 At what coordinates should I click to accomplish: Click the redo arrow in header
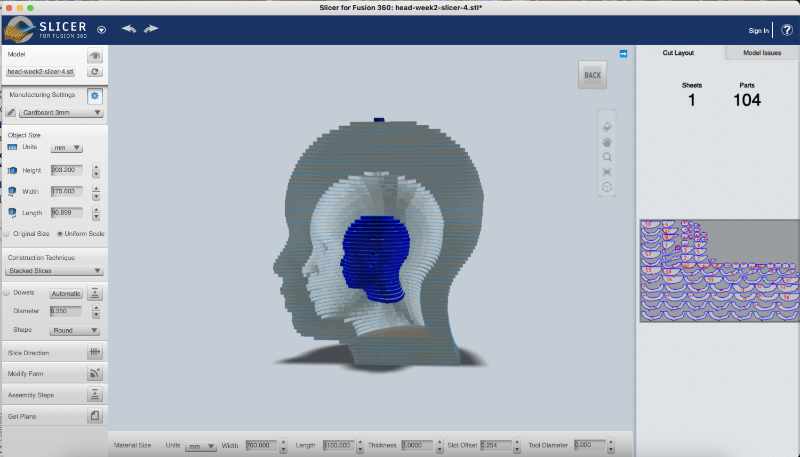click(x=151, y=29)
